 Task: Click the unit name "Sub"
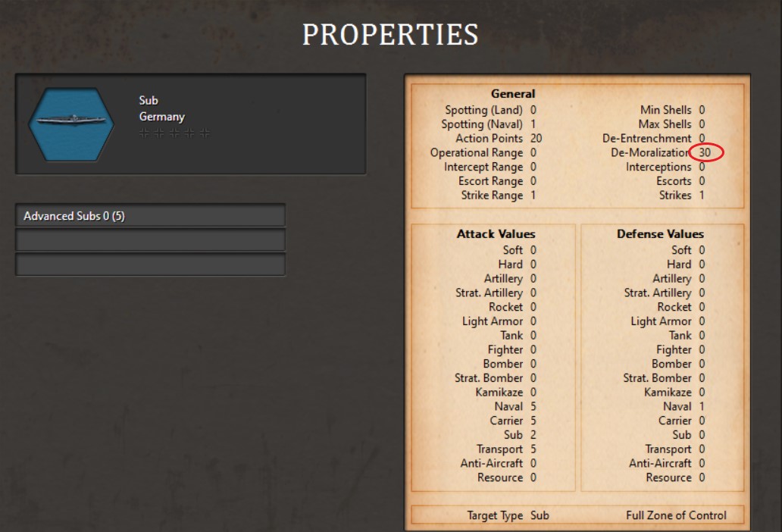click(148, 100)
